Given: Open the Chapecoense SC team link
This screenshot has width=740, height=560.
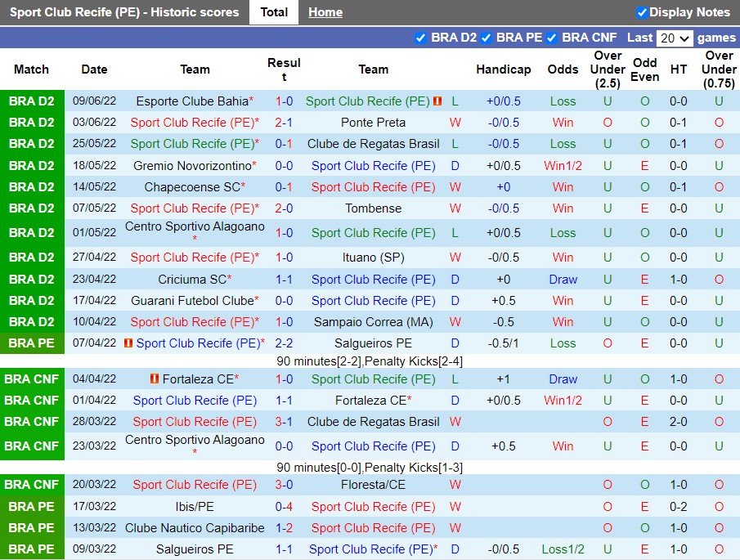Looking at the screenshot, I should [192, 187].
